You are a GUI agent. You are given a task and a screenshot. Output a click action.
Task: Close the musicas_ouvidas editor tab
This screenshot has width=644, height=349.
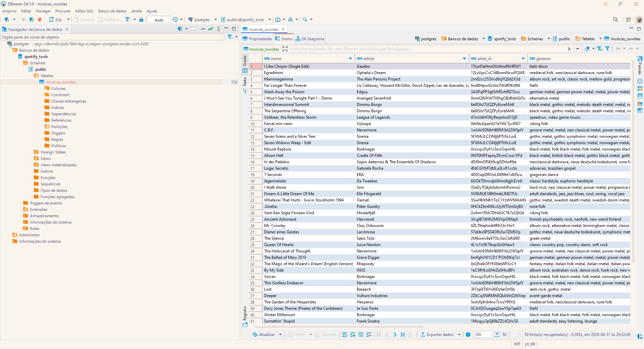[x=283, y=30]
